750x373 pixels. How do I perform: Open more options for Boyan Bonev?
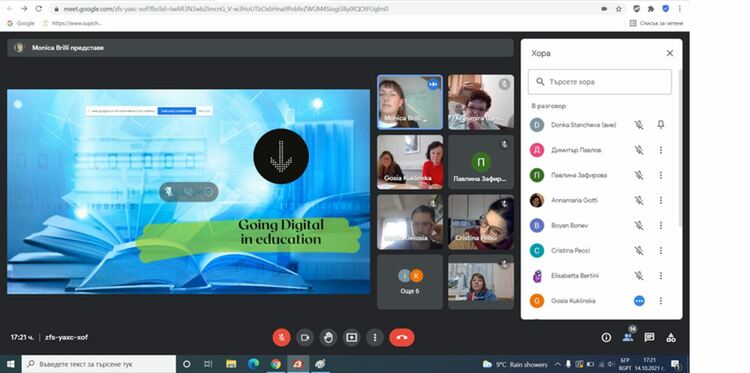(x=661, y=225)
